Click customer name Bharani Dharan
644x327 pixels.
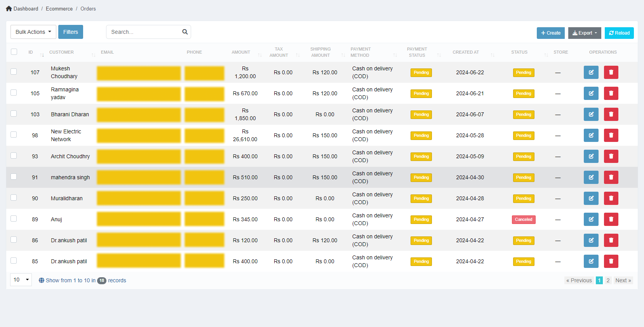pos(70,114)
